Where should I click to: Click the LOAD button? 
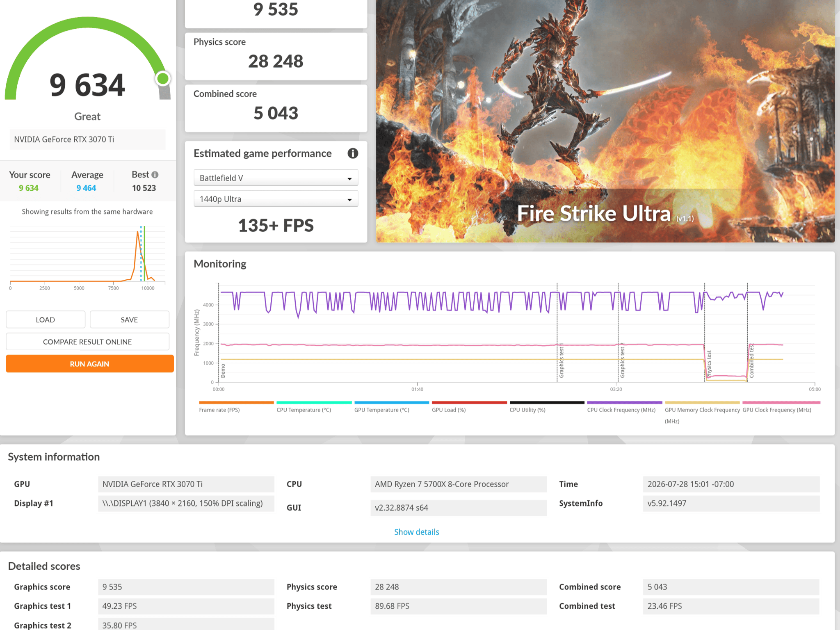tap(46, 320)
